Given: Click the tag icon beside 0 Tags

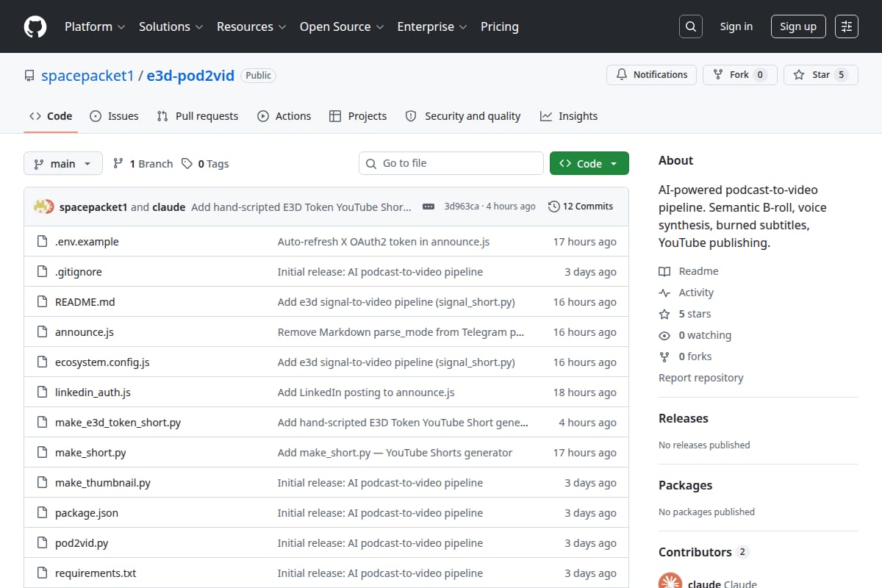Looking at the screenshot, I should coord(187,163).
